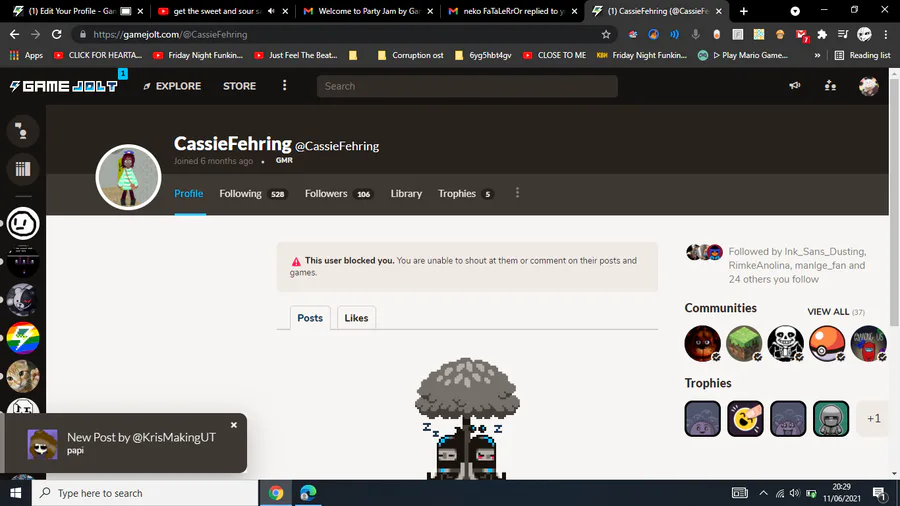Screen dimensions: 900x506
Task: Open the Library tab
Action: 406,194
